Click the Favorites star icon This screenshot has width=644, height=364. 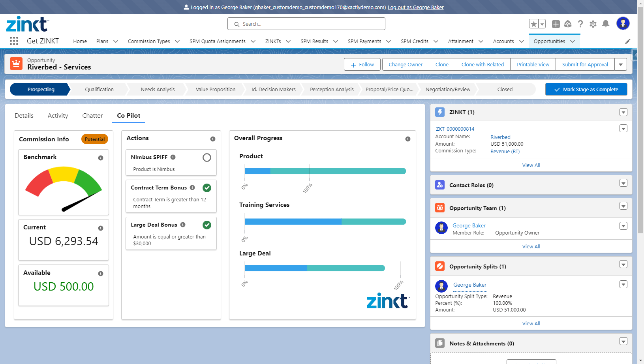tap(534, 24)
